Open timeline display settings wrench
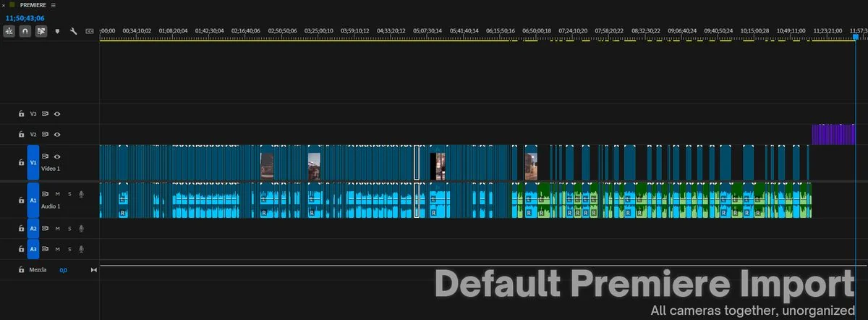This screenshot has height=320, width=868. (x=73, y=31)
